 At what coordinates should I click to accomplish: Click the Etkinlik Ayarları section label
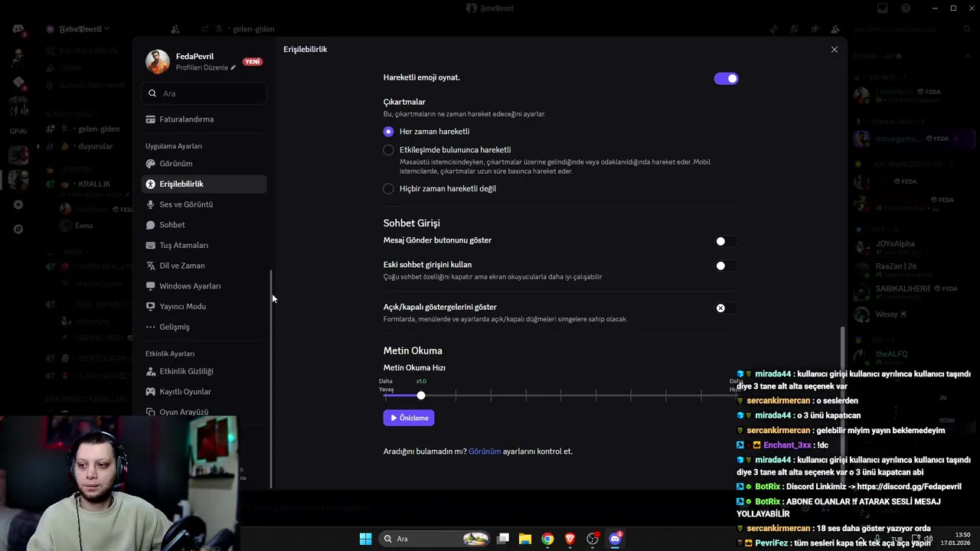coord(170,354)
